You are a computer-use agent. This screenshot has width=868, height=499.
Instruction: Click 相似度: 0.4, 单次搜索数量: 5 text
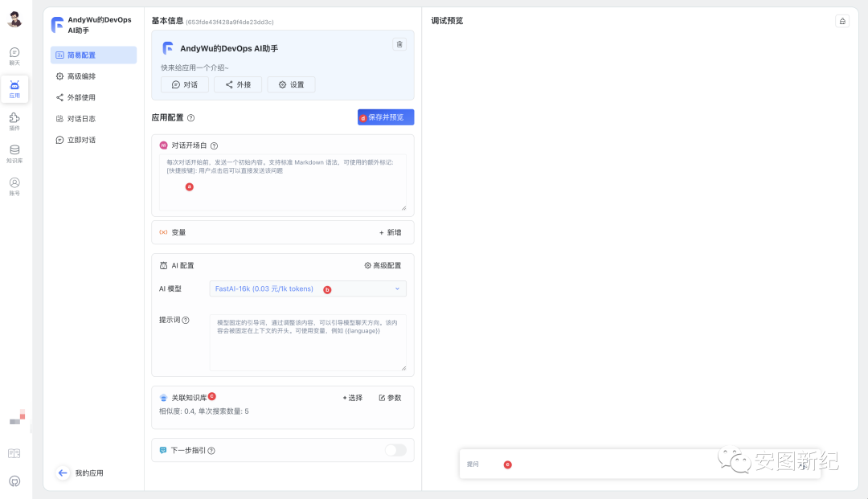point(203,411)
